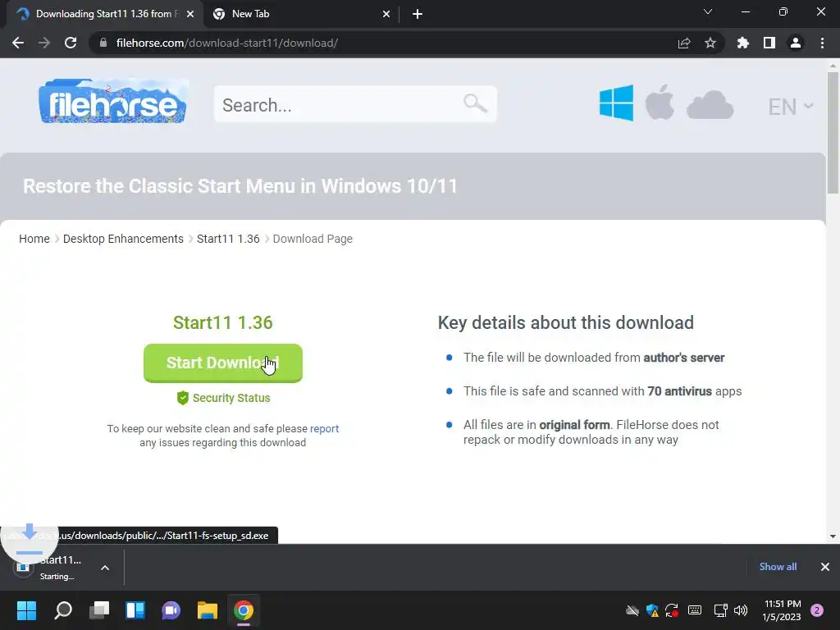This screenshot has height=630, width=840.
Task: Open the volume tray icon
Action: [741, 610]
